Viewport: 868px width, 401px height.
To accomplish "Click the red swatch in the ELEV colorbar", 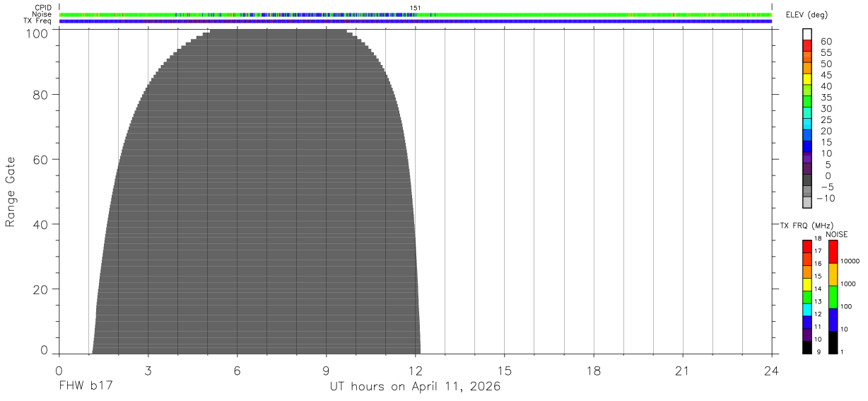I will click(807, 45).
